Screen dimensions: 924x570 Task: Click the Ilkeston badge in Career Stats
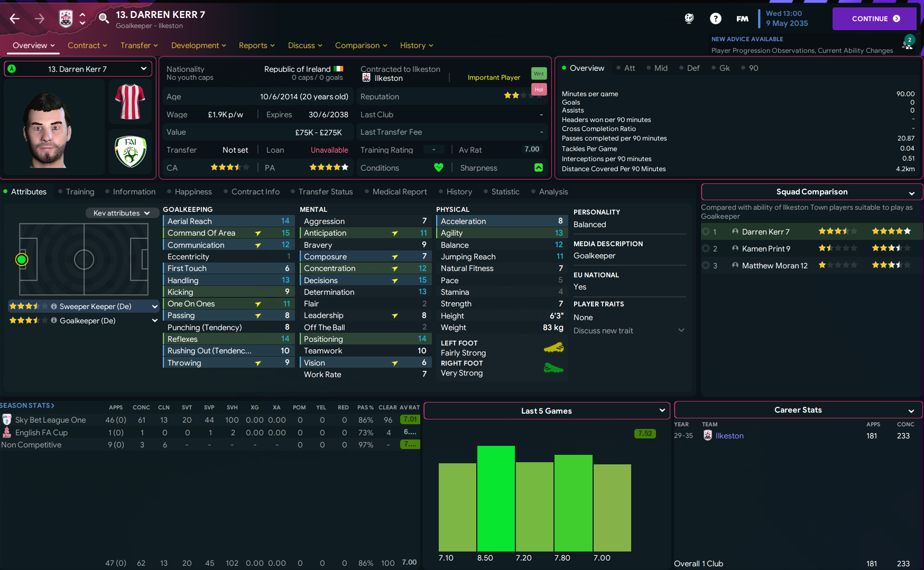click(x=708, y=435)
